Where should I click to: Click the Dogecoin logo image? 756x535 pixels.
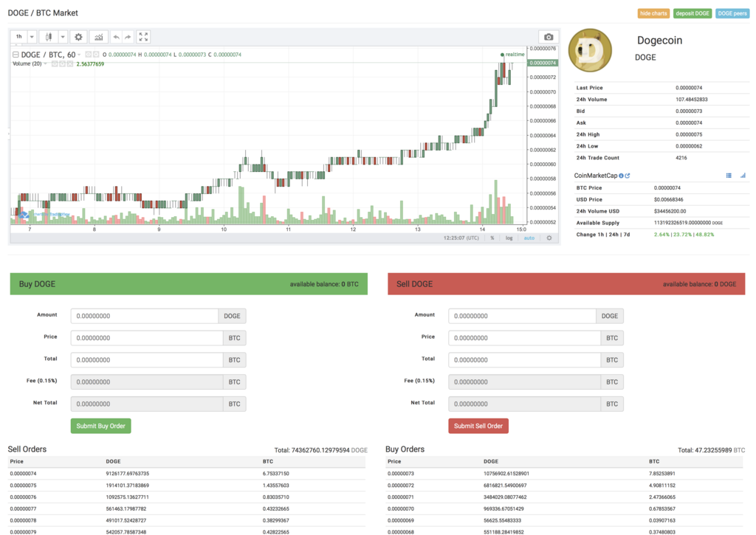point(590,50)
